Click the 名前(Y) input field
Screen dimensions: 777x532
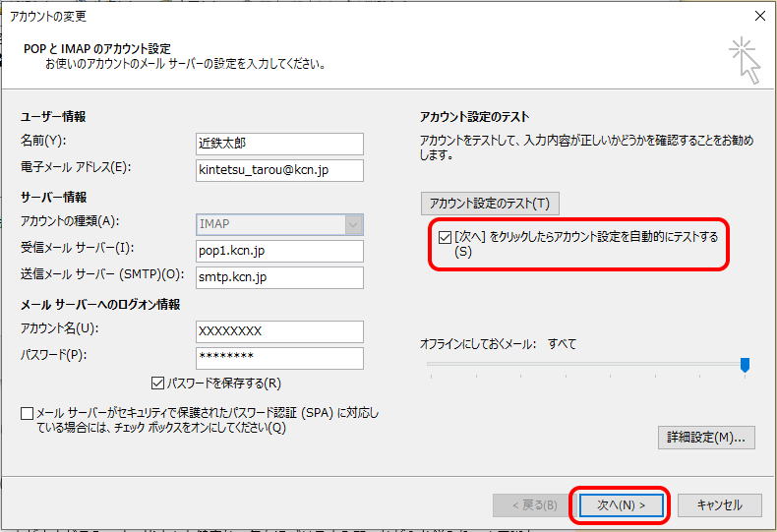point(279,144)
